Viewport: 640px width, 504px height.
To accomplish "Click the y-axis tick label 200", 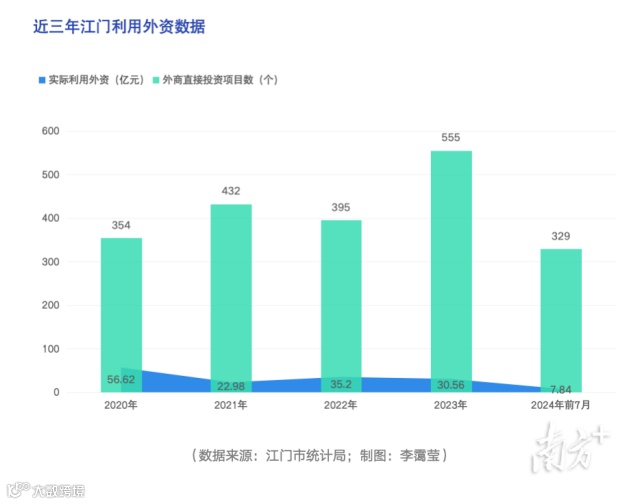I will pos(51,305).
